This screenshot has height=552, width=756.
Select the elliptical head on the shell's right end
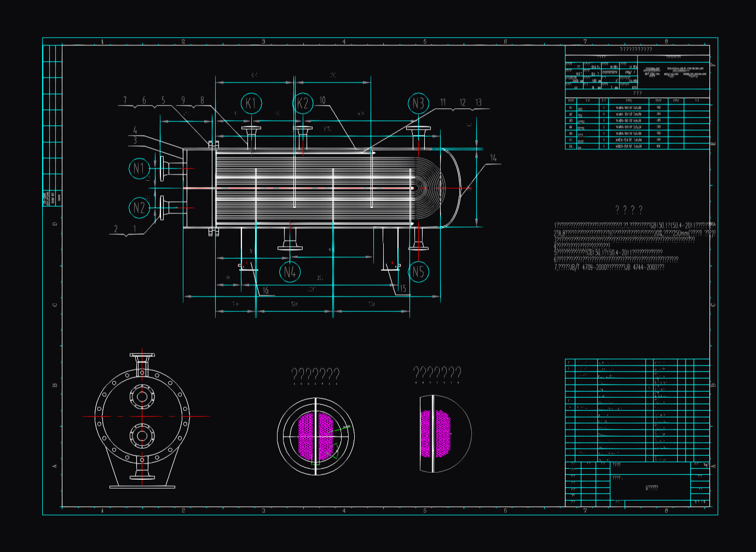coord(451,188)
